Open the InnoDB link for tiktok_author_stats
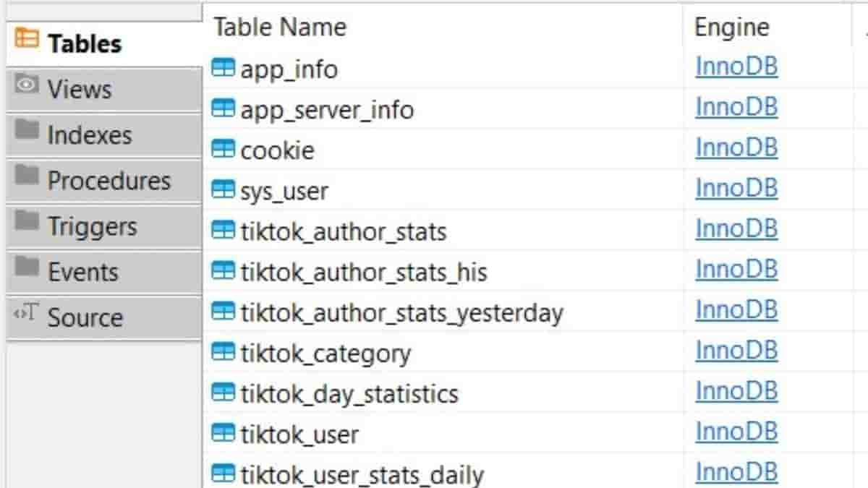The height and width of the screenshot is (488, 868). [x=736, y=229]
